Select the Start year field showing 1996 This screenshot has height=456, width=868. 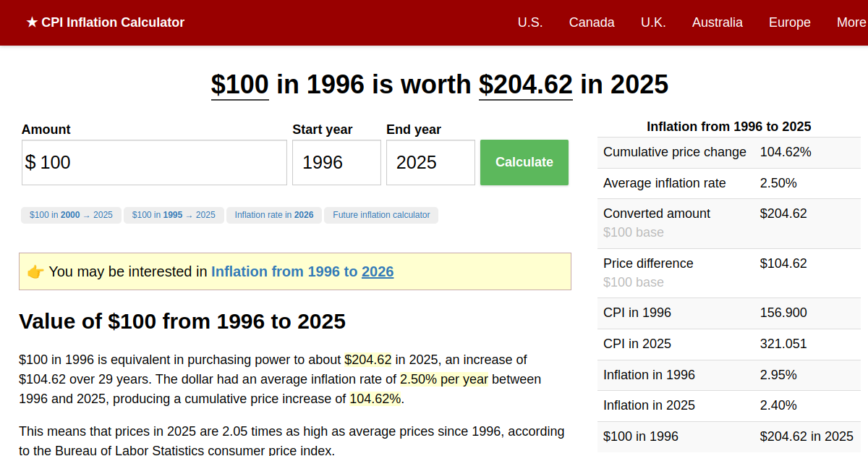[x=336, y=162]
